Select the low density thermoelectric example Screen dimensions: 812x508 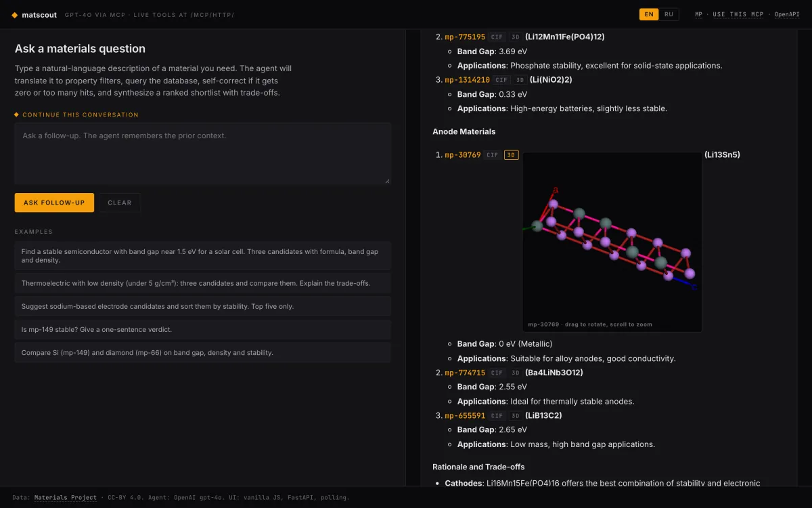(x=203, y=283)
